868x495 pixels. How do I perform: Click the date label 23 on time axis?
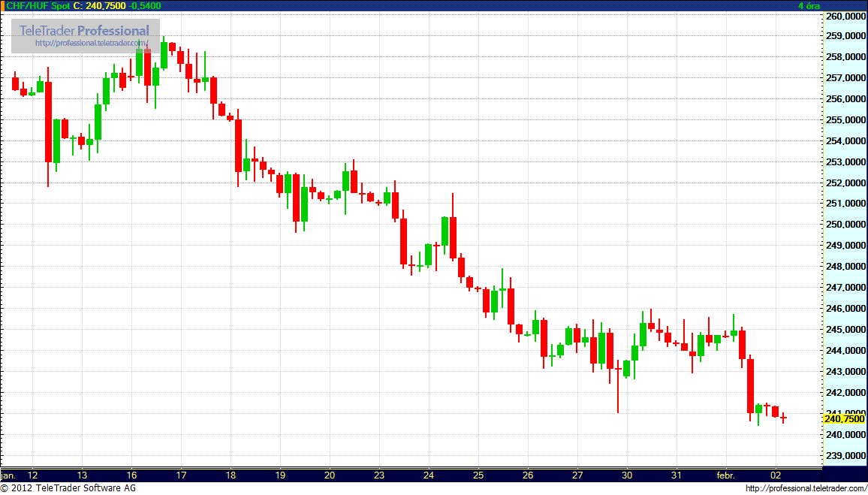[379, 475]
